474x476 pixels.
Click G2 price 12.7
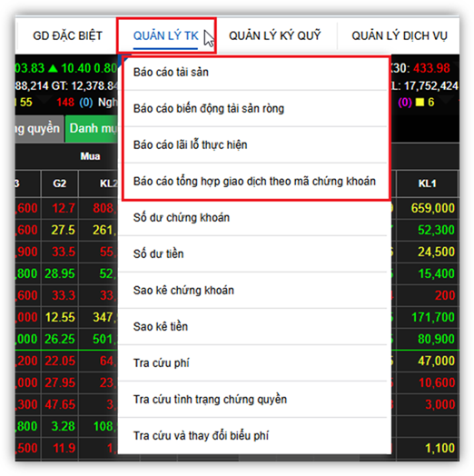pyautogui.click(x=64, y=208)
